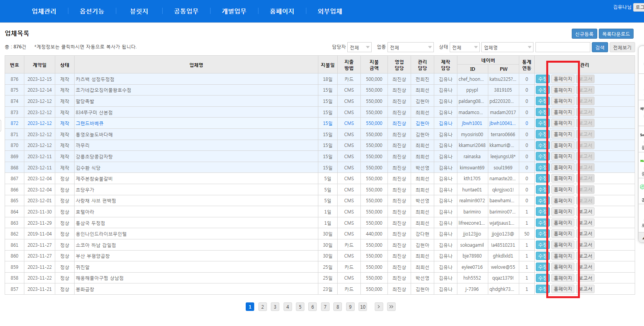The height and width of the screenshot is (326, 644).
Task: Jump to last page double-arrow
Action: coord(391,307)
